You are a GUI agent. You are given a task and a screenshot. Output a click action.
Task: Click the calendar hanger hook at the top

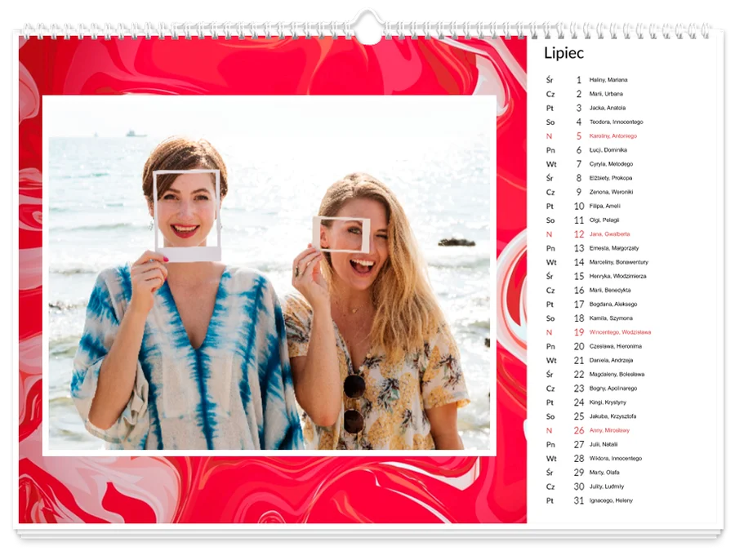click(367, 27)
